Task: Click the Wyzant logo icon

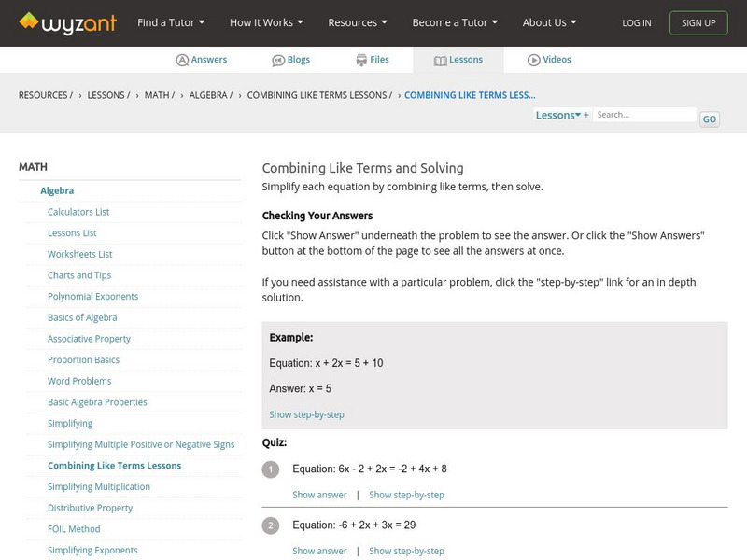Action: pyautogui.click(x=29, y=21)
